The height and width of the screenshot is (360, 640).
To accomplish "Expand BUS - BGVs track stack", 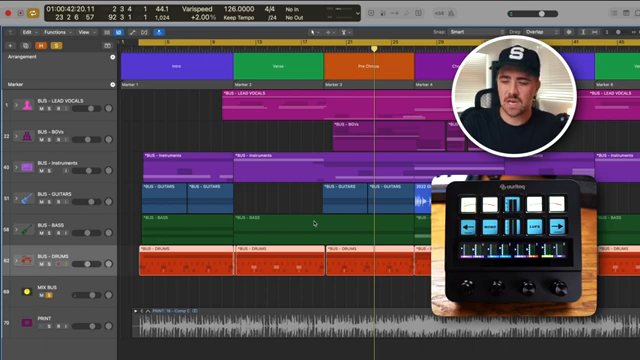I will (16, 136).
